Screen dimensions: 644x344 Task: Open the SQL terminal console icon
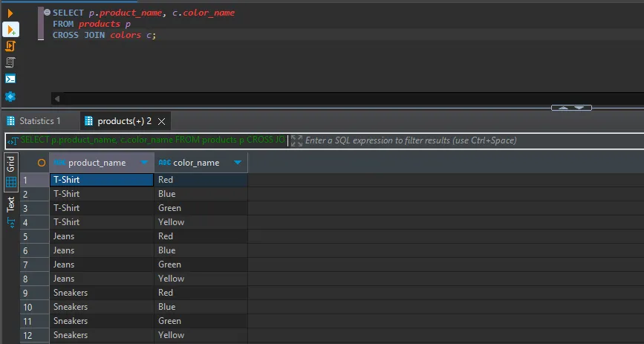pos(10,79)
